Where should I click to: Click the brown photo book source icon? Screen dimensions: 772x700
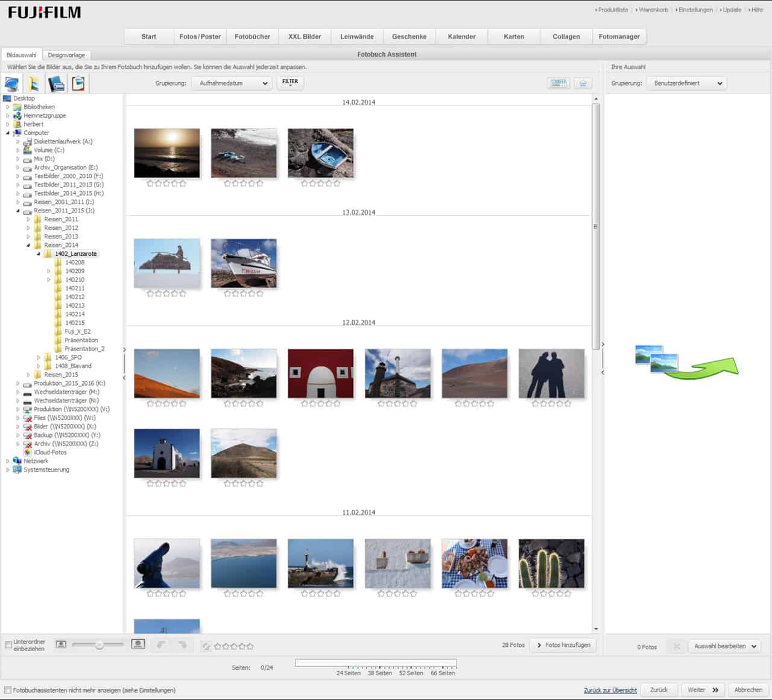click(x=78, y=83)
